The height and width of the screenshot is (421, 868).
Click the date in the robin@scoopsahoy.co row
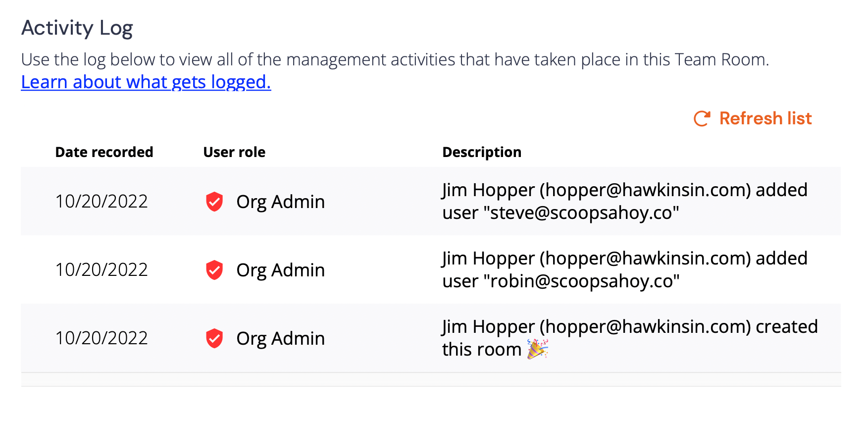[102, 270]
